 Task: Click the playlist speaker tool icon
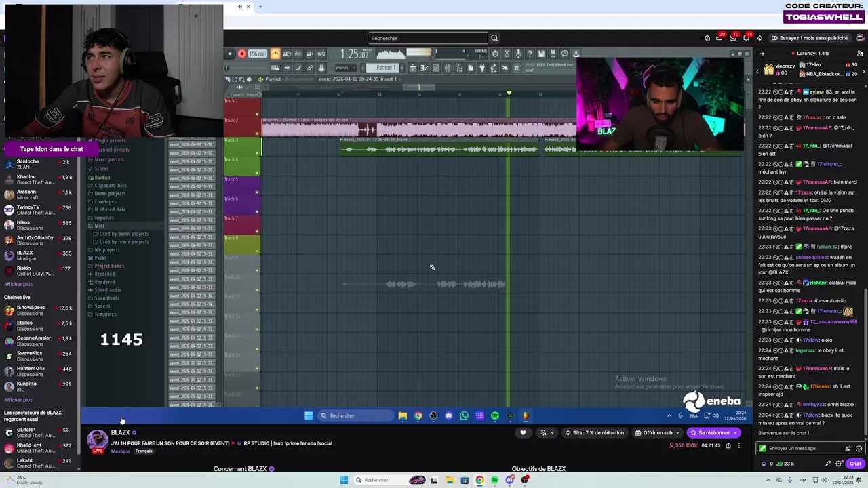pos(249,79)
